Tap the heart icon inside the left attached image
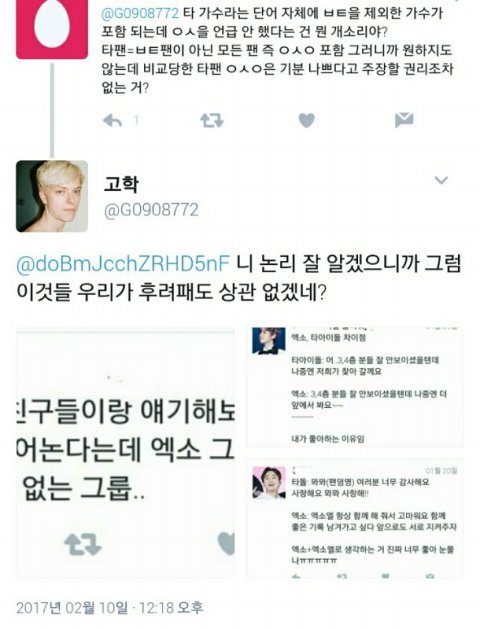The image size is (480, 629). pyautogui.click(x=227, y=544)
